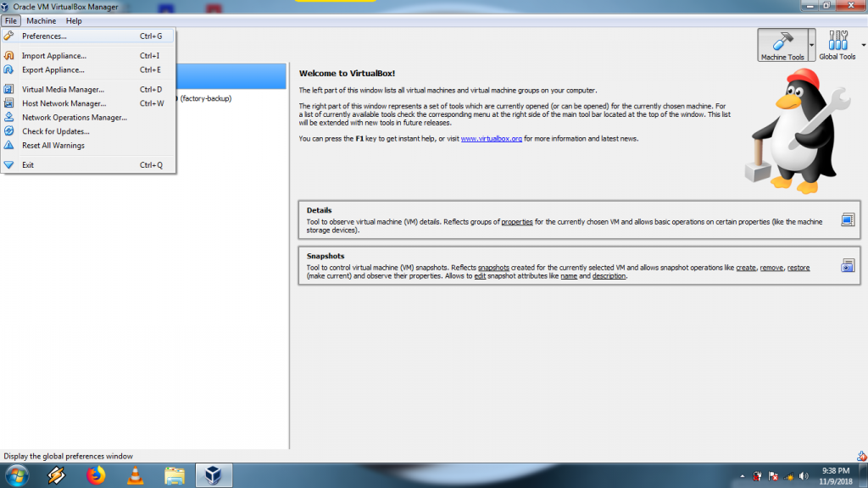Viewport: 868px width, 488px height.
Task: Click the Host Network Manager icon
Action: tap(8, 103)
